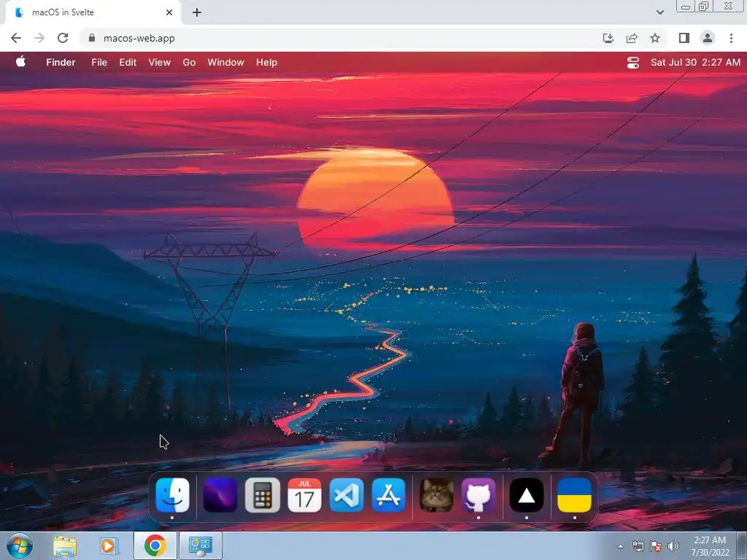The width and height of the screenshot is (747, 560).
Task: Open the Finder menu in menu bar
Action: (61, 63)
